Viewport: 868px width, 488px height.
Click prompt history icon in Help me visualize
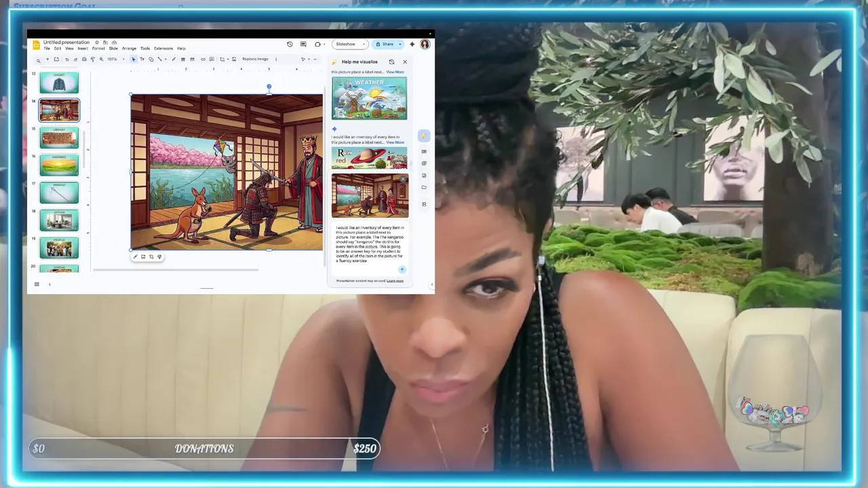coord(391,62)
